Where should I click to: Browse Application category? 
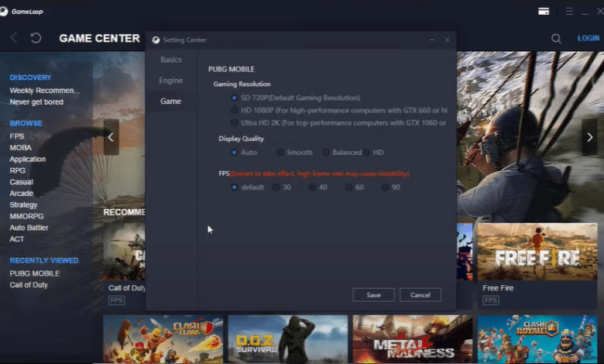coord(28,159)
